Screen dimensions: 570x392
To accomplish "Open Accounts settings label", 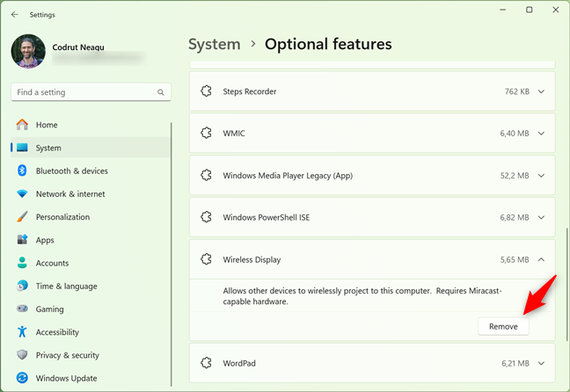I will click(52, 263).
